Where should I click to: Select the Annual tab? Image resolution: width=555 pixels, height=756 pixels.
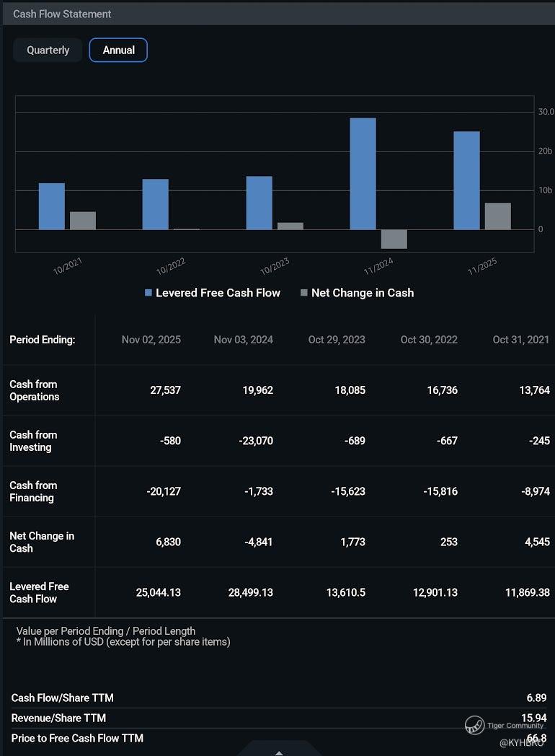pos(118,50)
